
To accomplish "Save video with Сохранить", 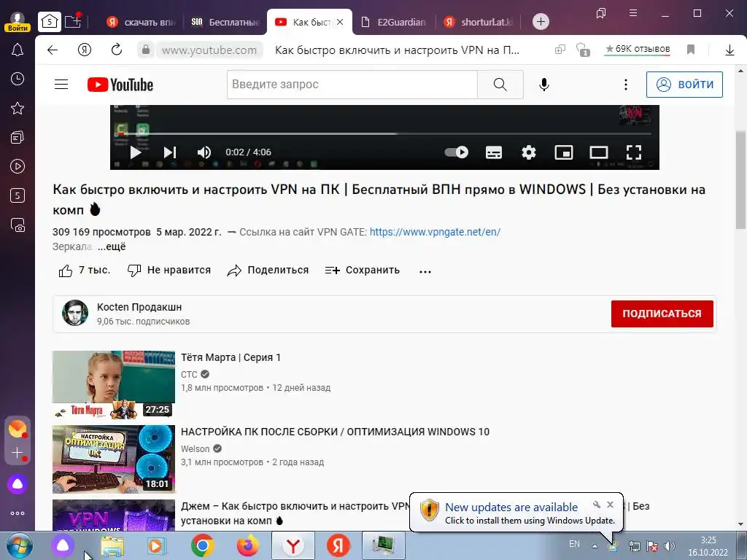I will click(x=362, y=271).
